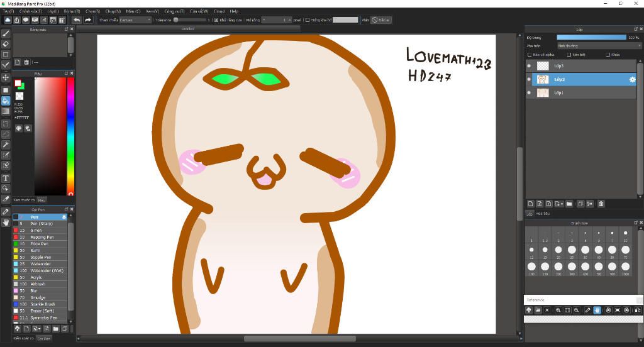
Task: Open the color palette icon under hex value
Action: click(x=19, y=128)
